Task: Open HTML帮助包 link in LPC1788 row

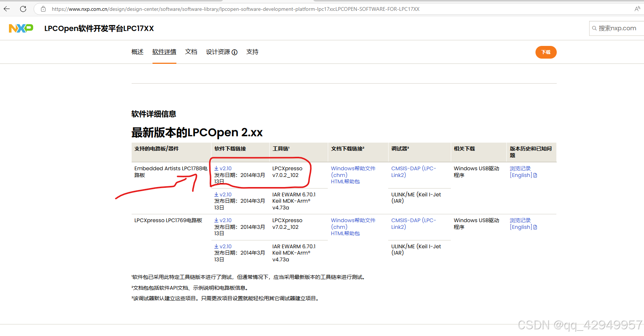Action: pyautogui.click(x=345, y=181)
